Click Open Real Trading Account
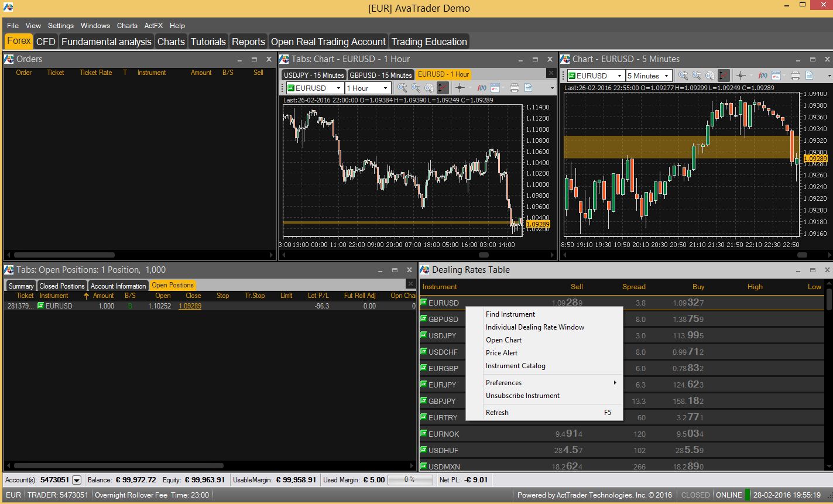The width and height of the screenshot is (833, 504). [x=328, y=42]
